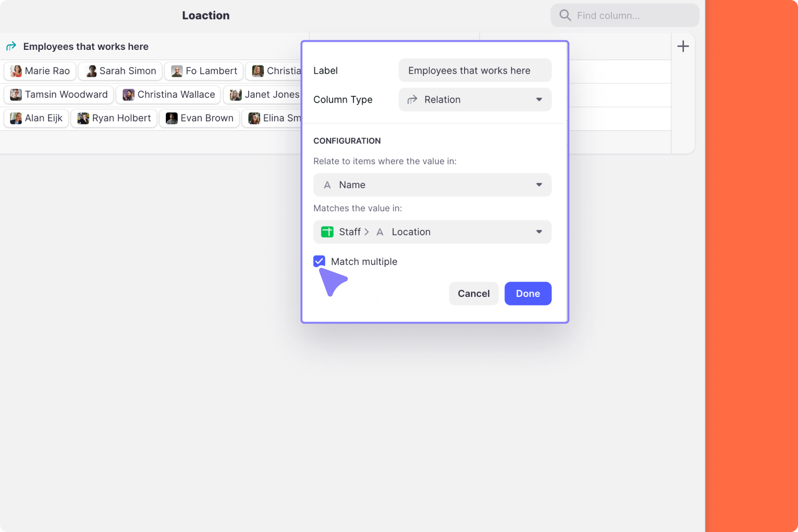This screenshot has width=798, height=532.
Task: Edit the Label text field
Action: (x=475, y=71)
